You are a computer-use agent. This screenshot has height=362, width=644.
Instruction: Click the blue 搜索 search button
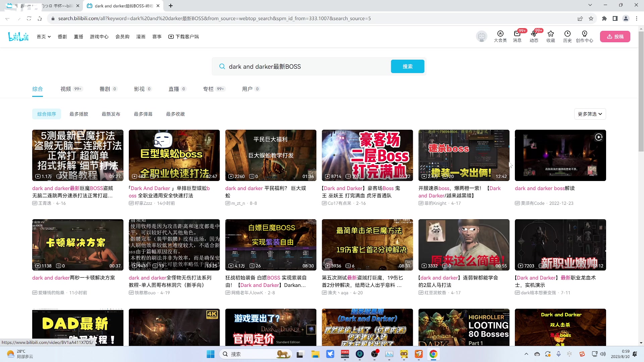tap(408, 66)
